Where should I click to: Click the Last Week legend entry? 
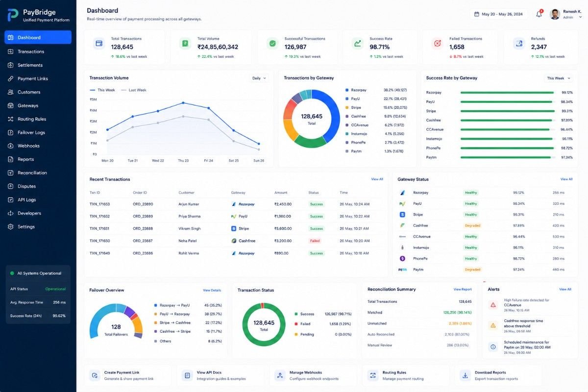coord(133,90)
